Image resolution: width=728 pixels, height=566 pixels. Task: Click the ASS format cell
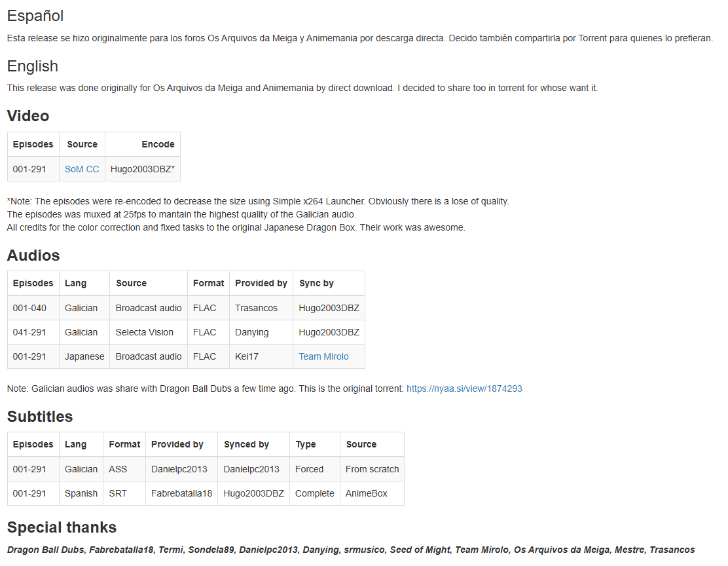124,469
